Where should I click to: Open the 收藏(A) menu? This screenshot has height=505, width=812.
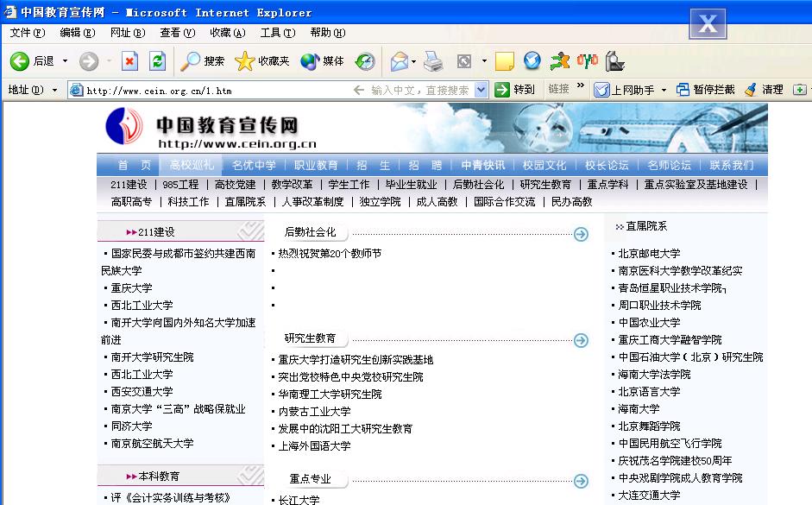[227, 33]
